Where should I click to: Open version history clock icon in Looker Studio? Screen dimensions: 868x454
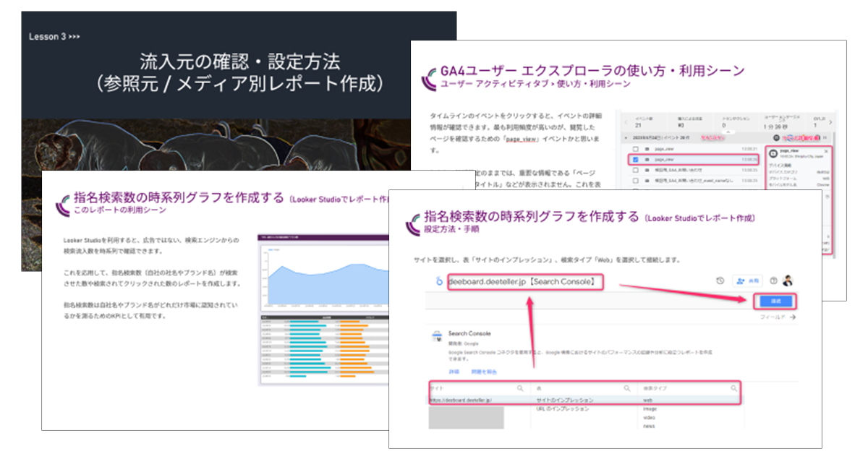[720, 281]
